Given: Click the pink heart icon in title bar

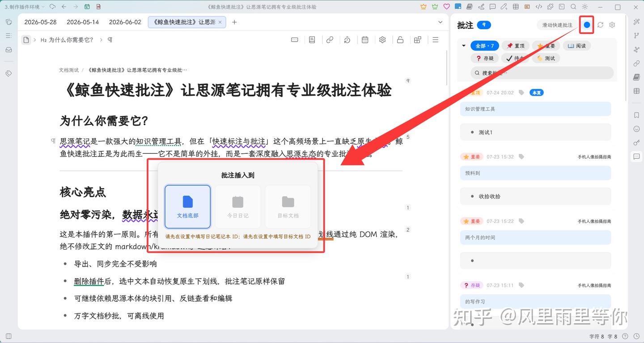Looking at the screenshot, I should [x=446, y=7].
